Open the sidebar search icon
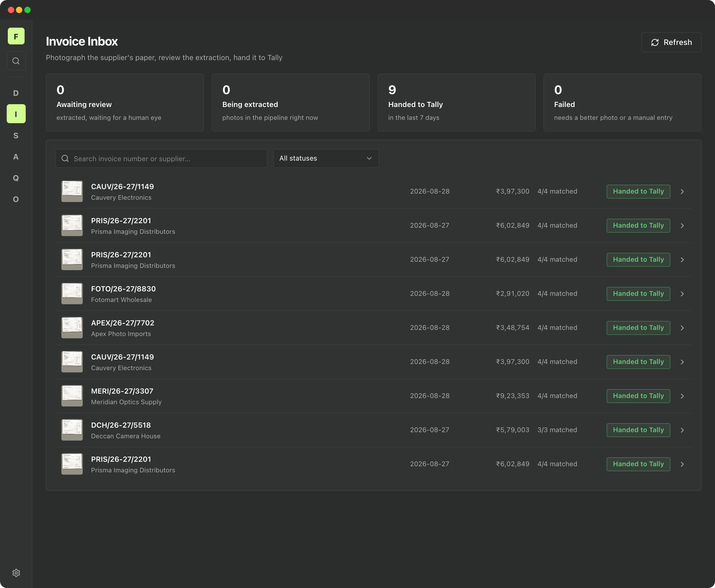Image resolution: width=715 pixels, height=588 pixels. click(x=16, y=61)
